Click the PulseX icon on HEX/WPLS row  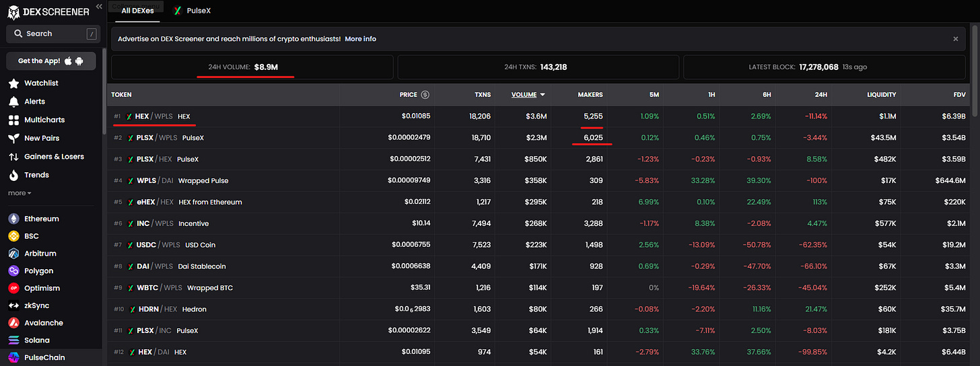[129, 116]
